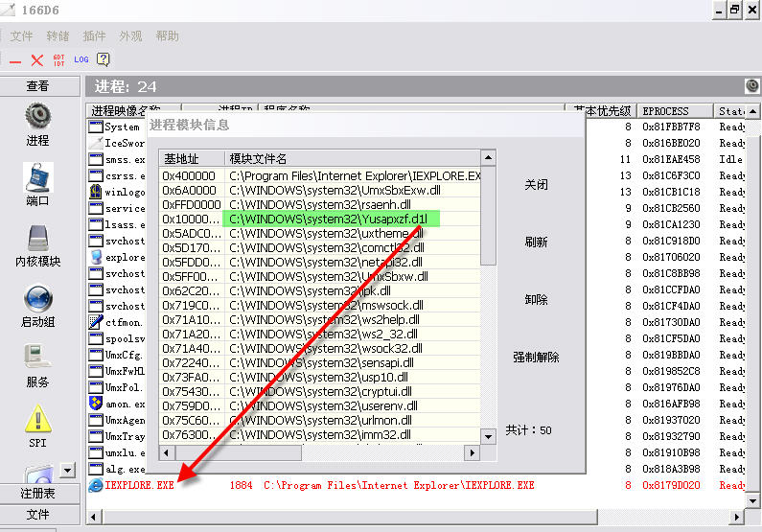
Task: Open the 转储 menu
Action: (58, 36)
